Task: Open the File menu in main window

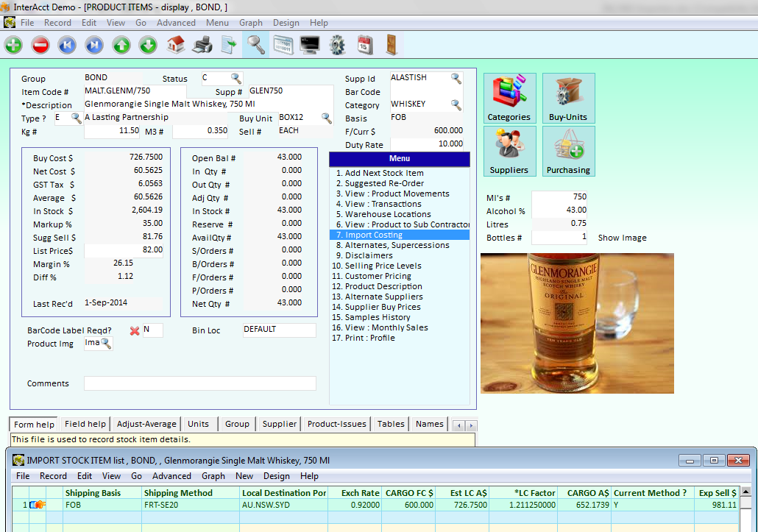Action: click(27, 23)
